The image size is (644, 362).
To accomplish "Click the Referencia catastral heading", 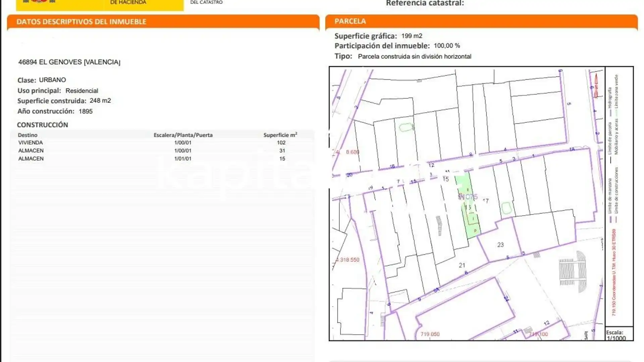I will pos(425,3).
